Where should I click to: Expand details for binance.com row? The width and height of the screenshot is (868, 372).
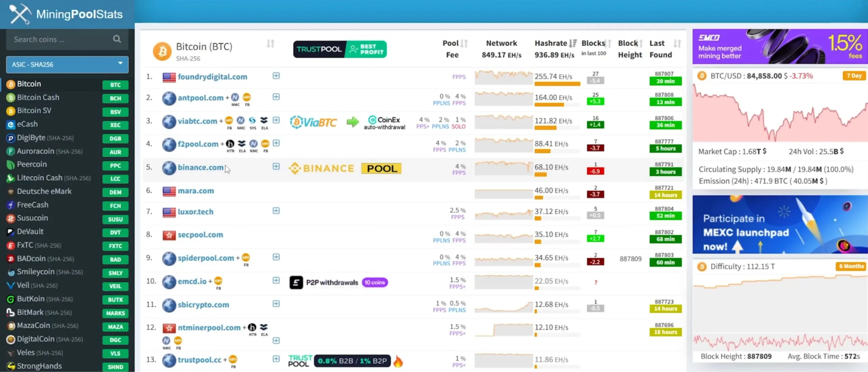click(x=276, y=166)
